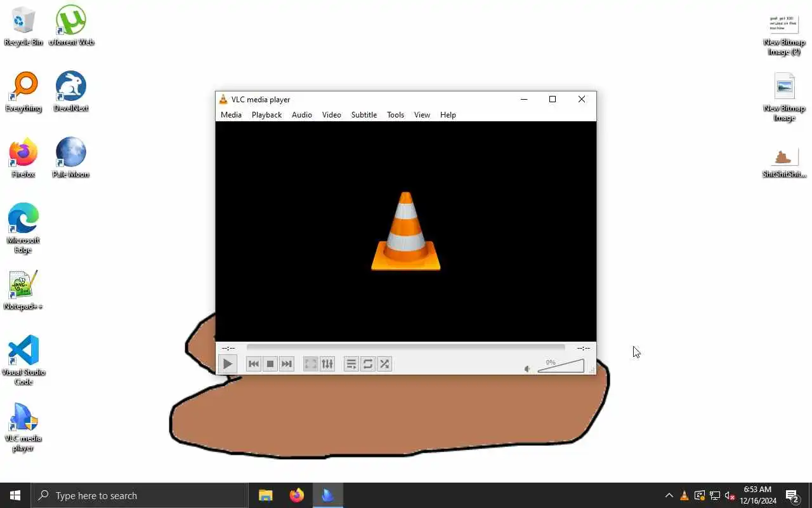The height and width of the screenshot is (508, 812).
Task: Open the Help menu
Action: [x=448, y=115]
